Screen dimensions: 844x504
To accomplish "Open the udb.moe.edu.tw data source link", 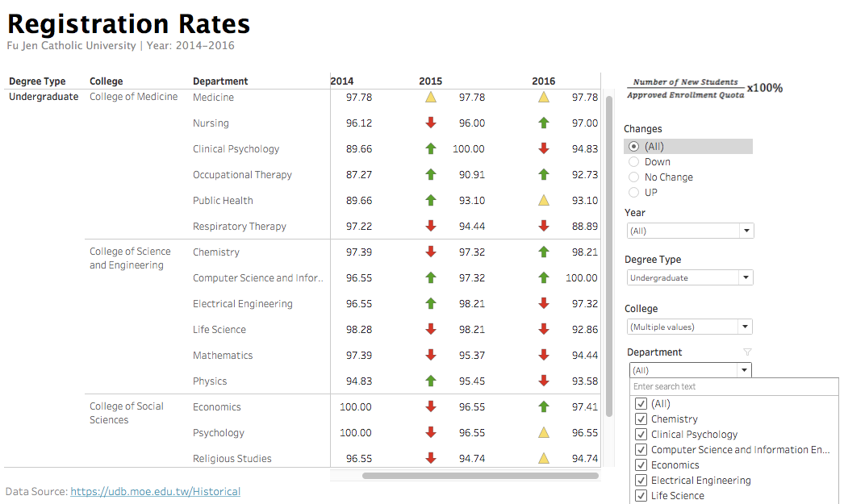I will pos(155,491).
